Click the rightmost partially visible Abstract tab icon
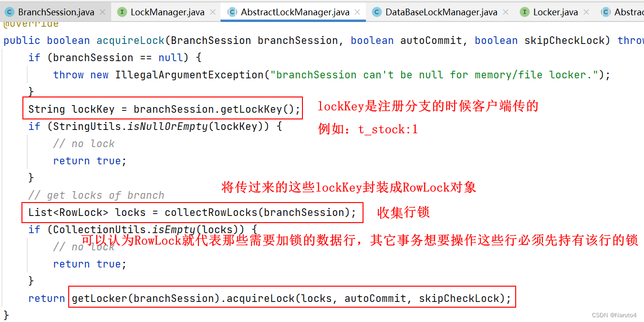The height and width of the screenshot is (322, 644). point(606,12)
